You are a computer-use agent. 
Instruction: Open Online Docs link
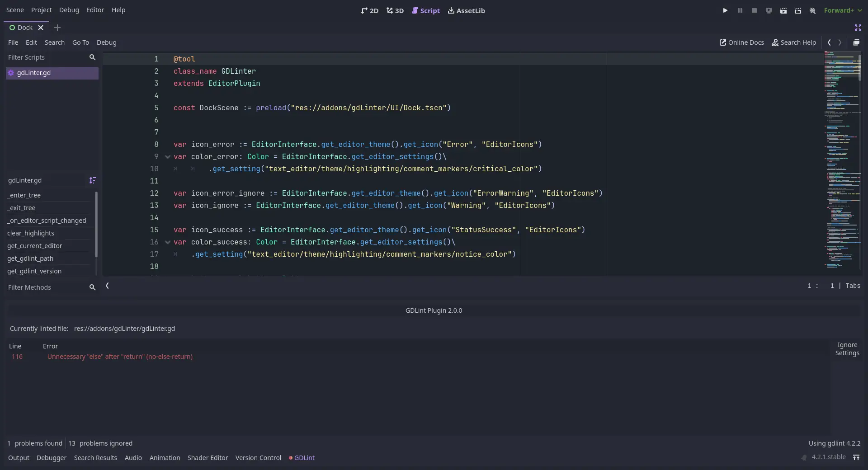click(x=742, y=42)
